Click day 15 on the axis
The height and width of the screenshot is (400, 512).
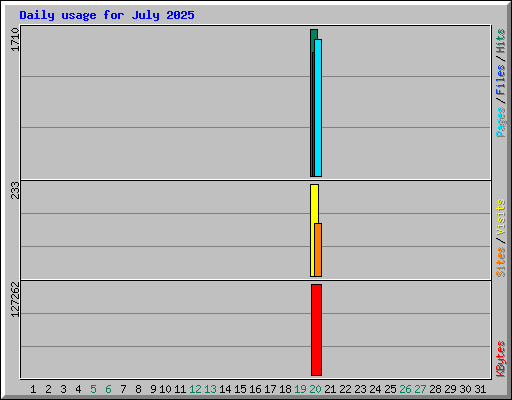tap(240, 389)
